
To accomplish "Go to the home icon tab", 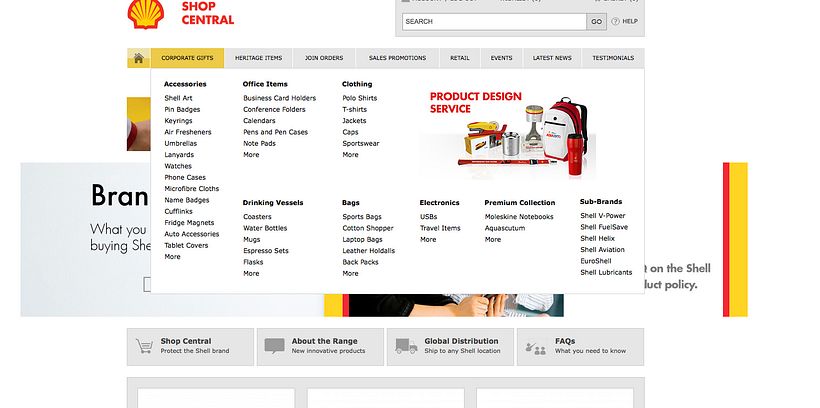I will pyautogui.click(x=139, y=58).
